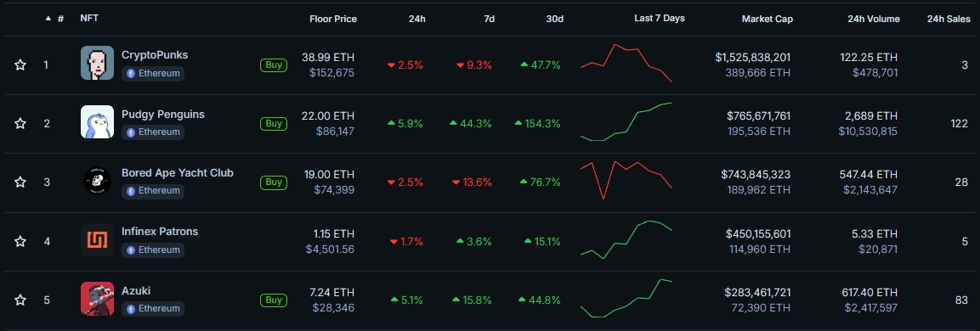View Pudgy Penguins 7-day sparkline chart
This screenshot has height=331, width=980.
(x=626, y=121)
